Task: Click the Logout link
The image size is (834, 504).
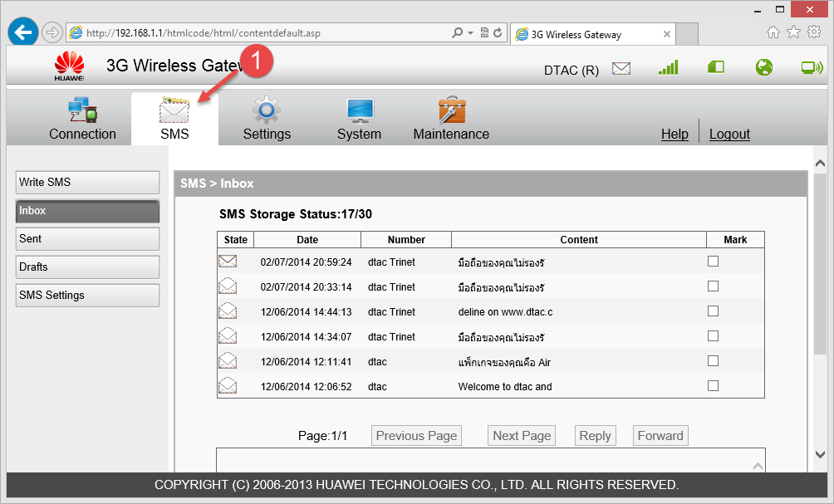Action: click(x=729, y=134)
